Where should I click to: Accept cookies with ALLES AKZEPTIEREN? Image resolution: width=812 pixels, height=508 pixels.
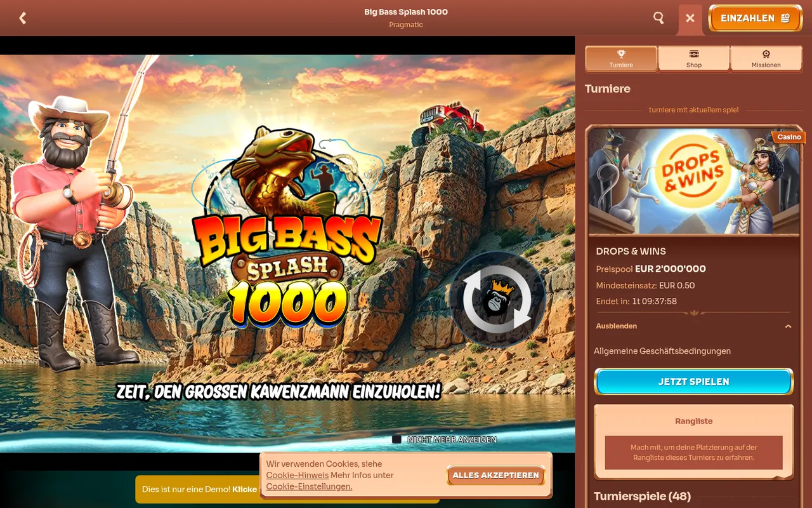[495, 475]
